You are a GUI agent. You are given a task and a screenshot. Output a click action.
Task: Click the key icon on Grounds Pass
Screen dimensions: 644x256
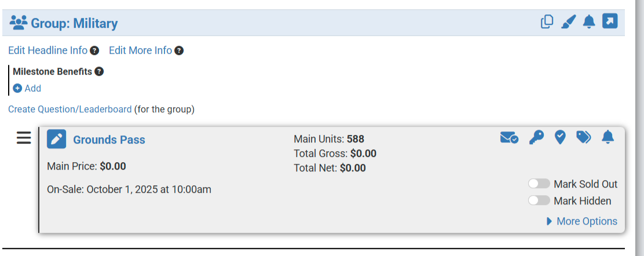click(x=536, y=137)
